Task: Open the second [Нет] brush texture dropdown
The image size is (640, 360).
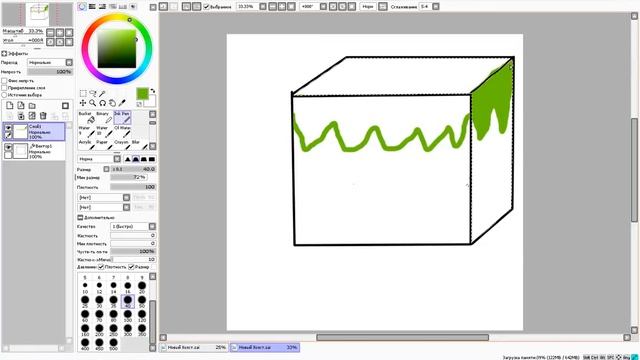Action: 104,207
